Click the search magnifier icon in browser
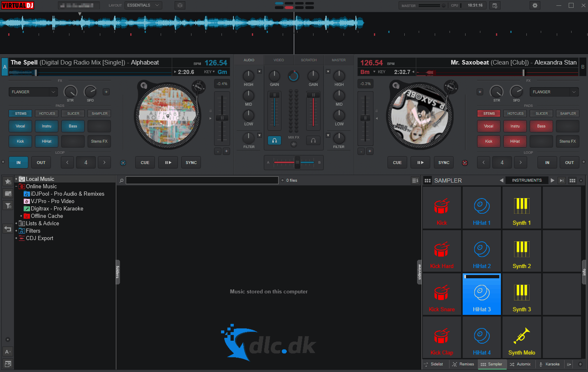The image size is (588, 372). (121, 180)
